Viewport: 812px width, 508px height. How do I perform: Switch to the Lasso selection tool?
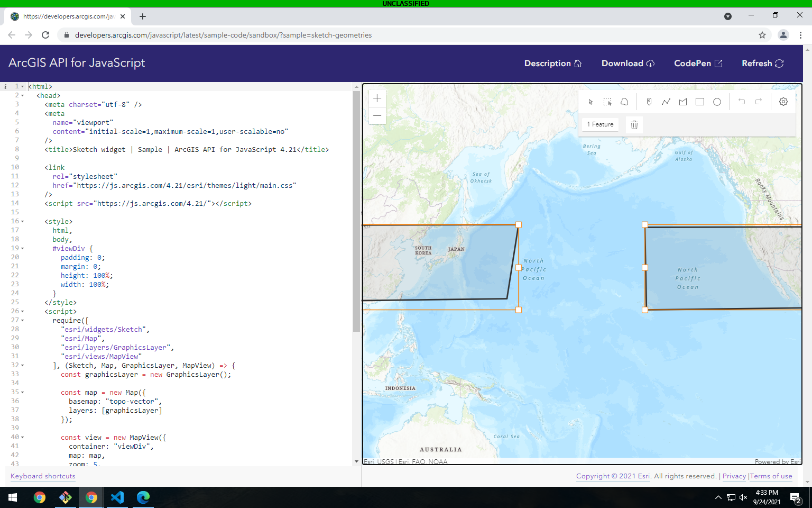tap(624, 102)
